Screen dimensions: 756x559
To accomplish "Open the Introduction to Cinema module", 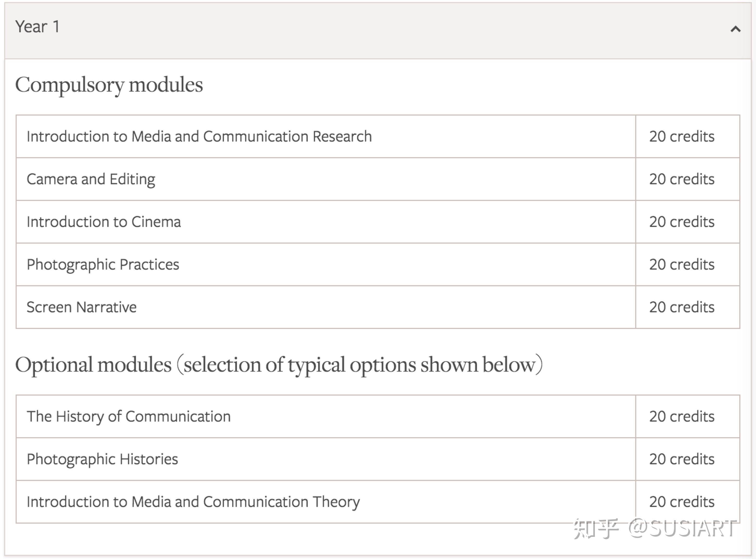I will [x=104, y=222].
